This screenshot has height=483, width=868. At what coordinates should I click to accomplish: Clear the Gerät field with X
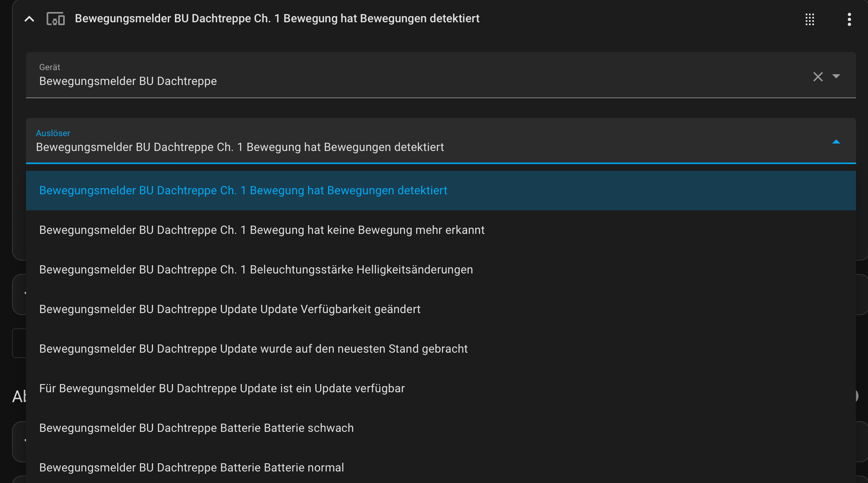(x=818, y=77)
